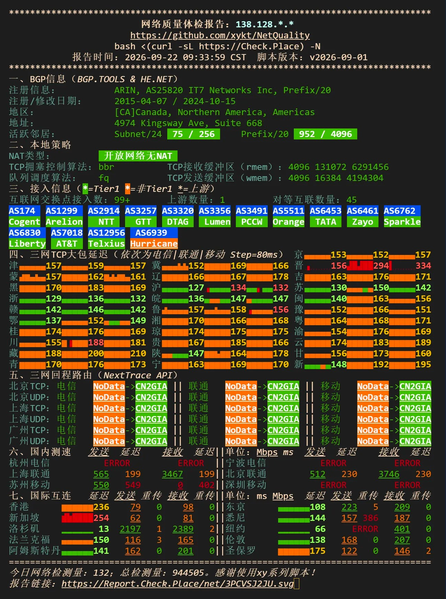This screenshot has height=599, width=446.
Task: Click the 2015-04-07 / 2024-10-15 date value
Action: [175, 102]
